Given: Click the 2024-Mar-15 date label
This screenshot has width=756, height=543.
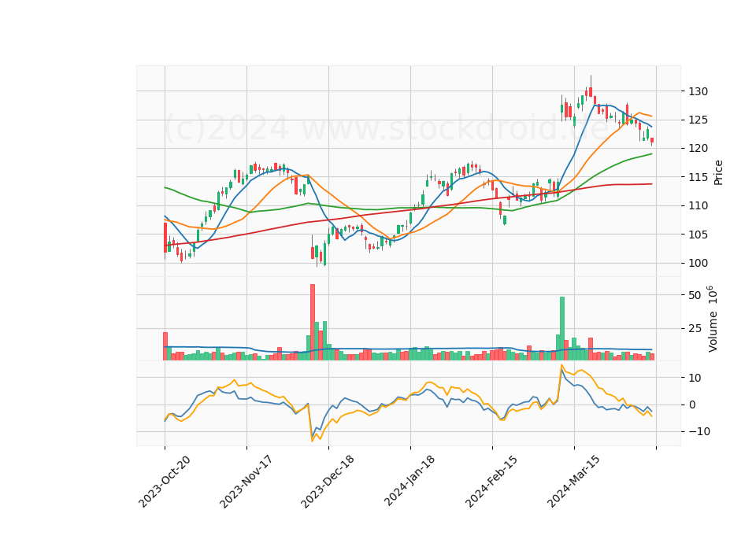Looking at the screenshot, I should tap(573, 481).
